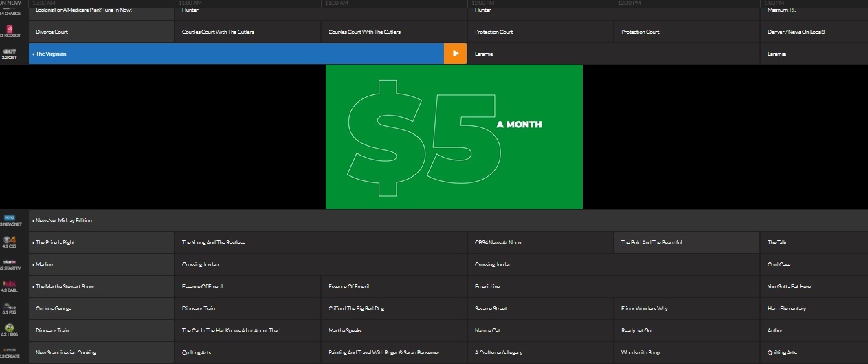Image resolution: width=868 pixels, height=364 pixels.
Task: Open The Young And The Restless
Action: coord(321,242)
